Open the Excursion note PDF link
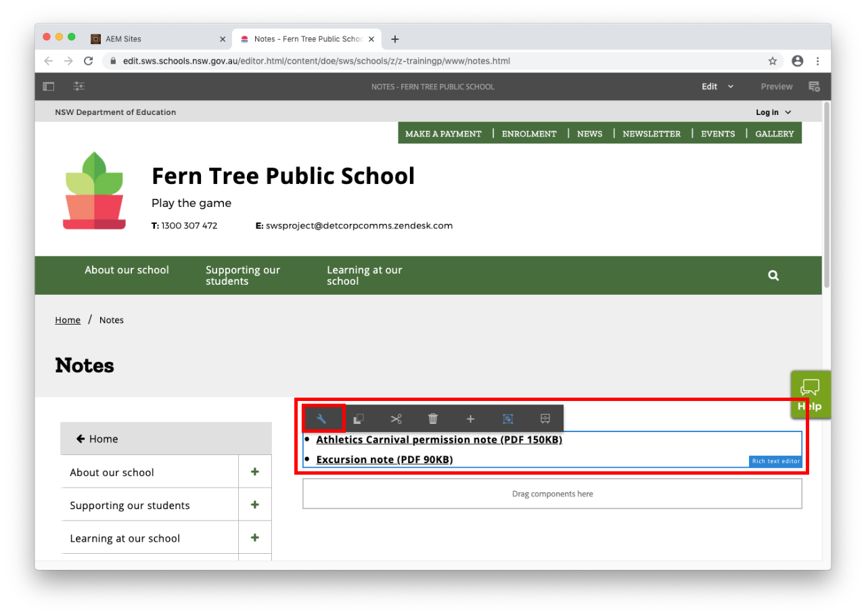Viewport: 866px width, 616px height. (384, 460)
